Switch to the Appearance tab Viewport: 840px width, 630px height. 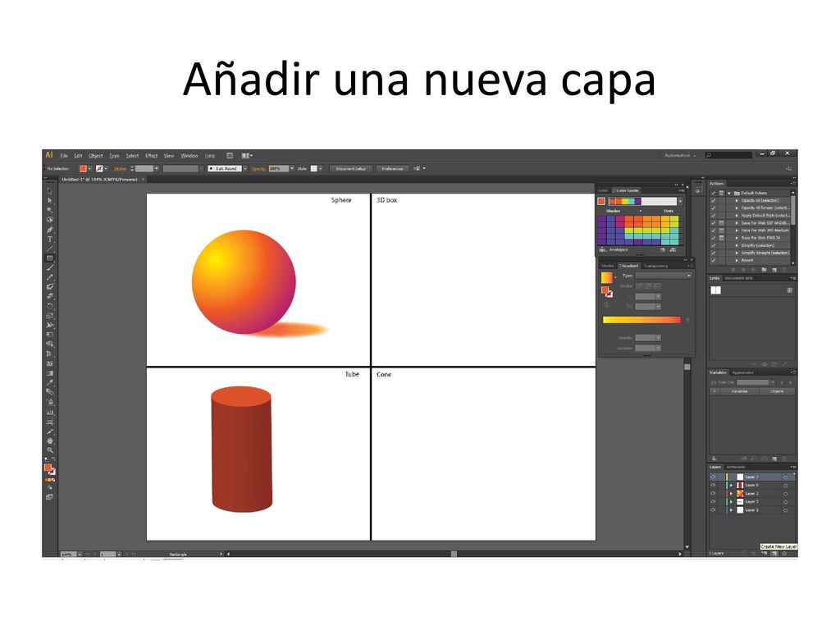pyautogui.click(x=743, y=372)
